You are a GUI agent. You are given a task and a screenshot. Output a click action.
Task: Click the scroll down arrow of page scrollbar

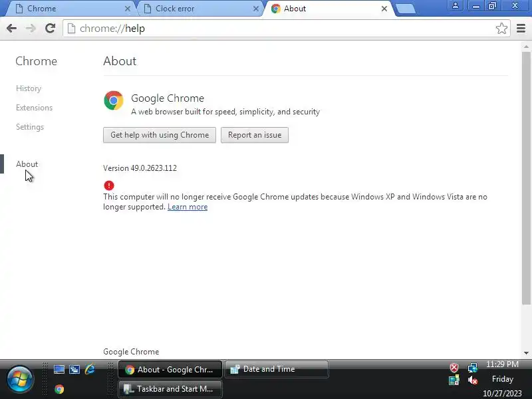(526, 353)
